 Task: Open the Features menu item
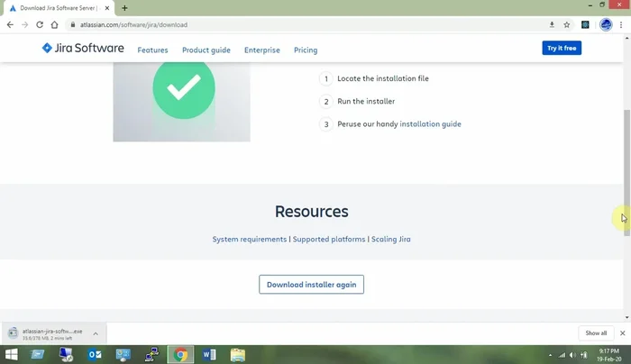152,50
